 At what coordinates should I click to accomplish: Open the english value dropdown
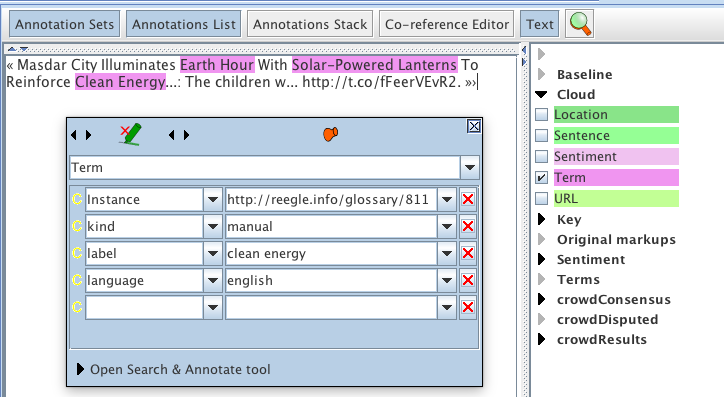click(x=447, y=280)
